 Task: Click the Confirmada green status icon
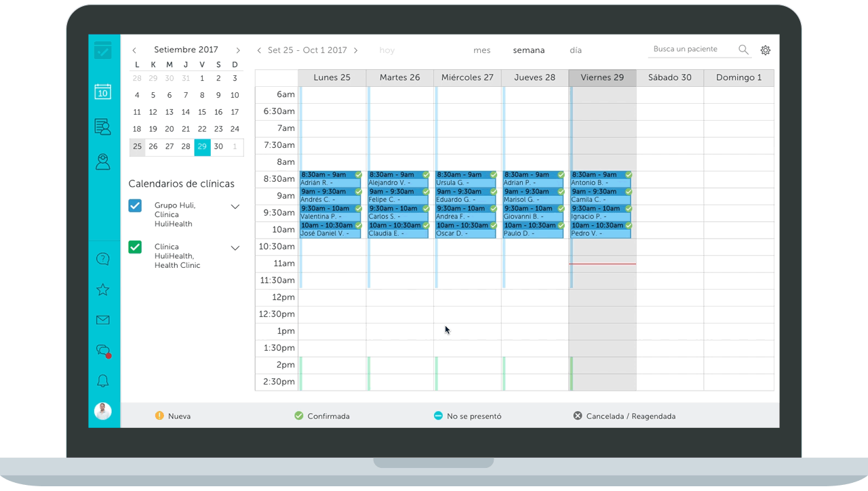(x=298, y=416)
